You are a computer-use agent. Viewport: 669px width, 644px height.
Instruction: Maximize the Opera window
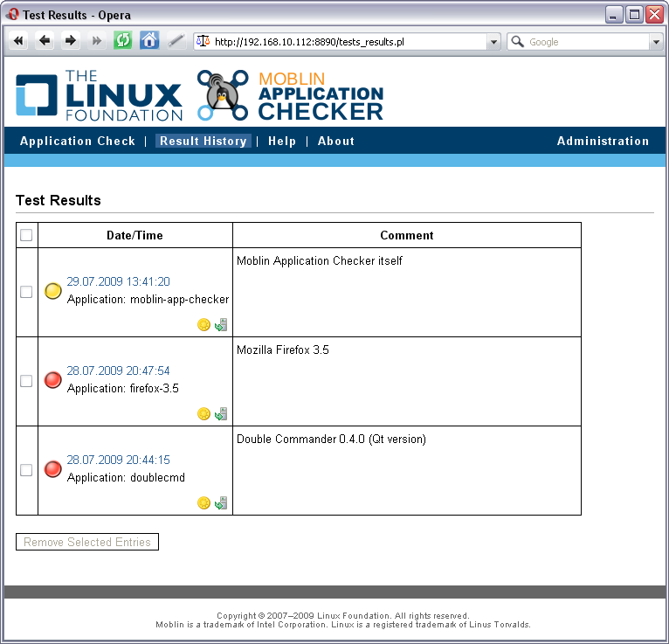[634, 15]
